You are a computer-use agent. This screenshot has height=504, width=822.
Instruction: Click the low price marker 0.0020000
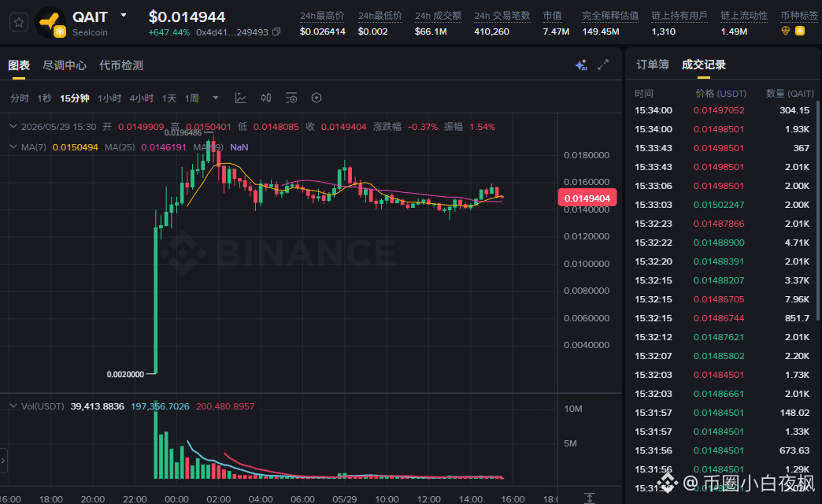pyautogui.click(x=125, y=374)
